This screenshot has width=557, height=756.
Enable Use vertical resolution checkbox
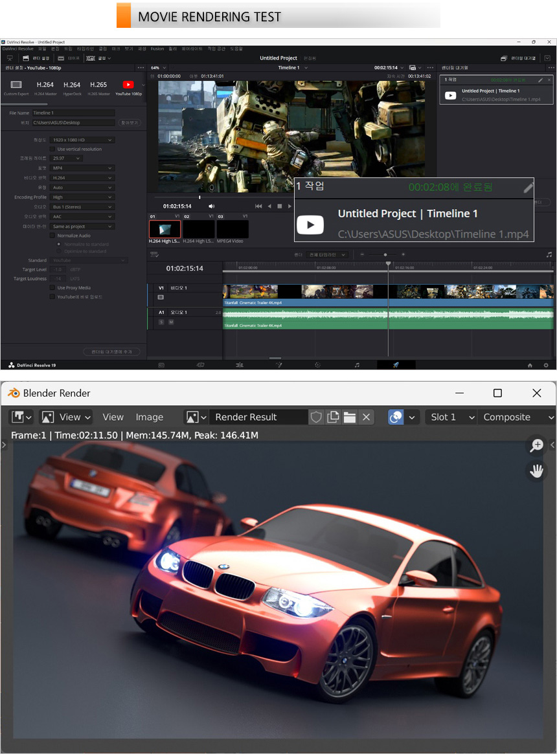52,149
